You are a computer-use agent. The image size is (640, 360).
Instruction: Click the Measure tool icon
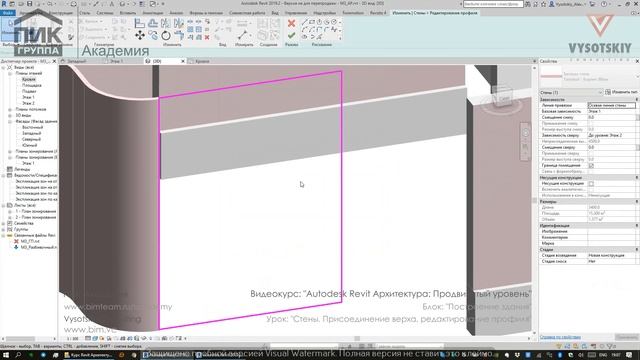coord(243,35)
